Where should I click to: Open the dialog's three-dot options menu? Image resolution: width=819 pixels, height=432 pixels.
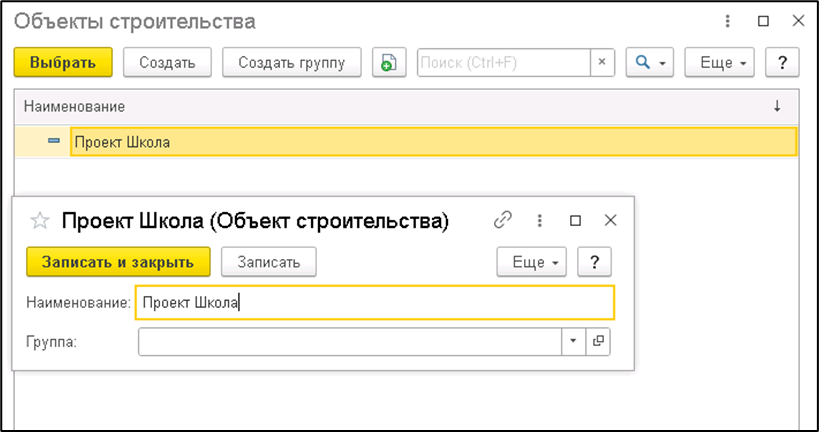539,220
